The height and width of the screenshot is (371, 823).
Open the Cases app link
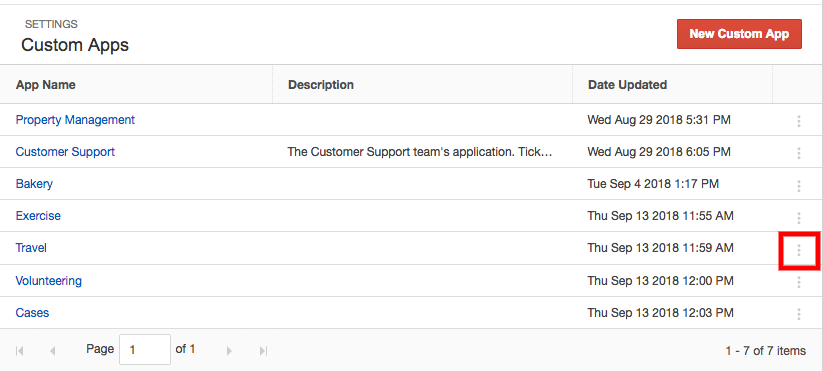tap(32, 313)
